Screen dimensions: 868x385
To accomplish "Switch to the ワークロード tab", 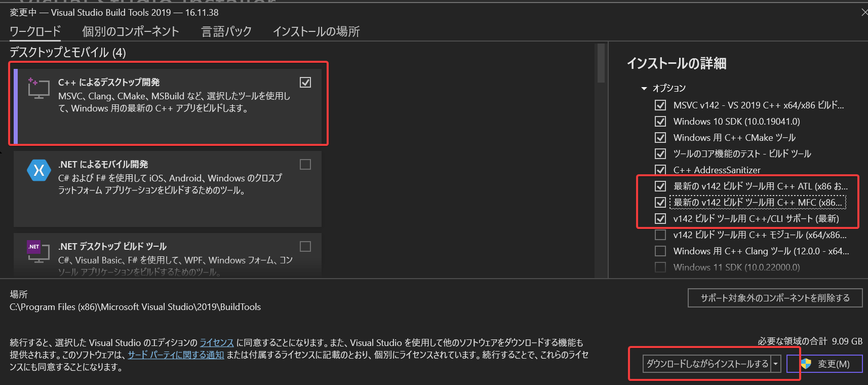I will click(35, 31).
